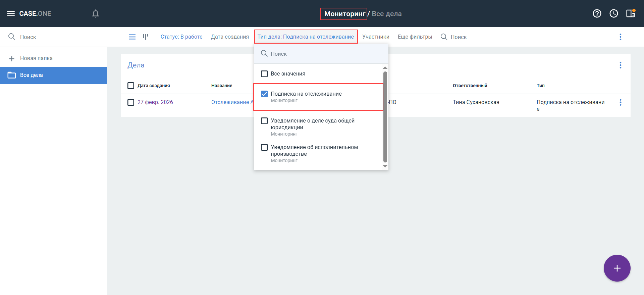The width and height of the screenshot is (644, 295).
Task: Switch to list view icon
Action: [x=132, y=37]
